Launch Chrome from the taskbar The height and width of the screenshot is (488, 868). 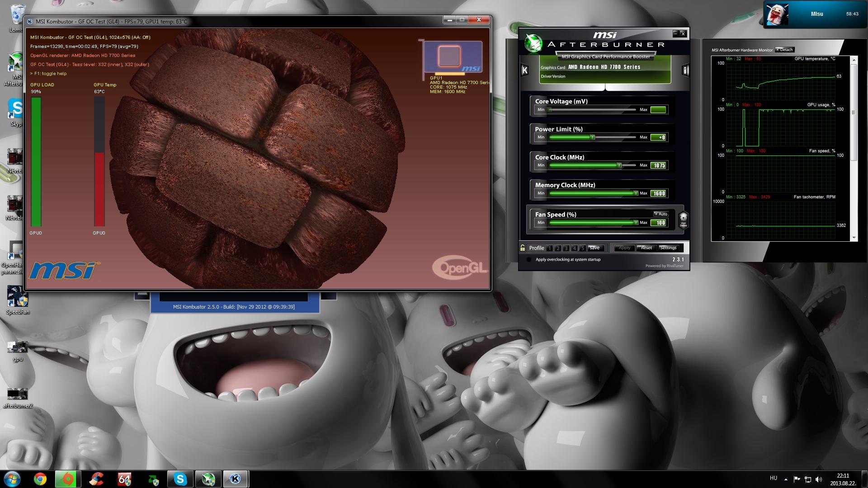click(x=40, y=479)
